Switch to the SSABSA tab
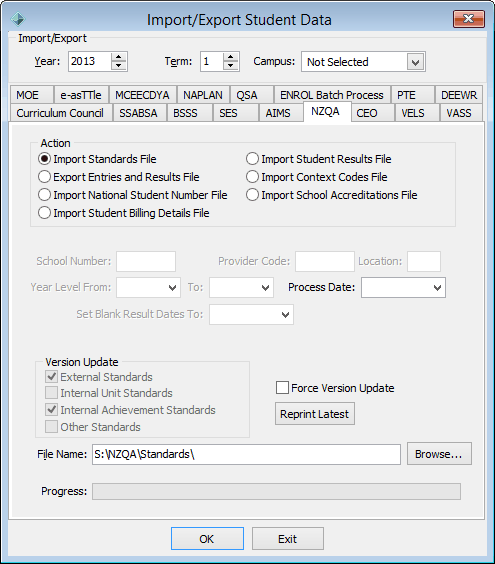 [139, 113]
